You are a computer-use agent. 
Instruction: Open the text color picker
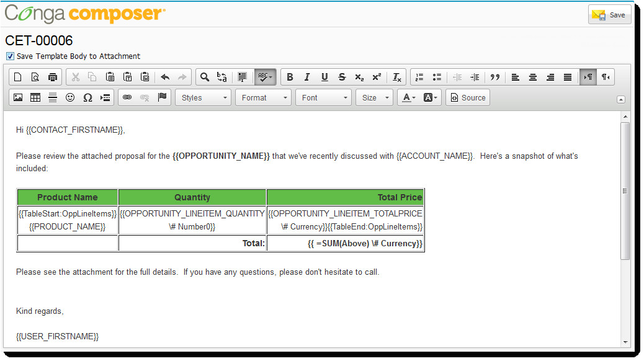point(408,98)
